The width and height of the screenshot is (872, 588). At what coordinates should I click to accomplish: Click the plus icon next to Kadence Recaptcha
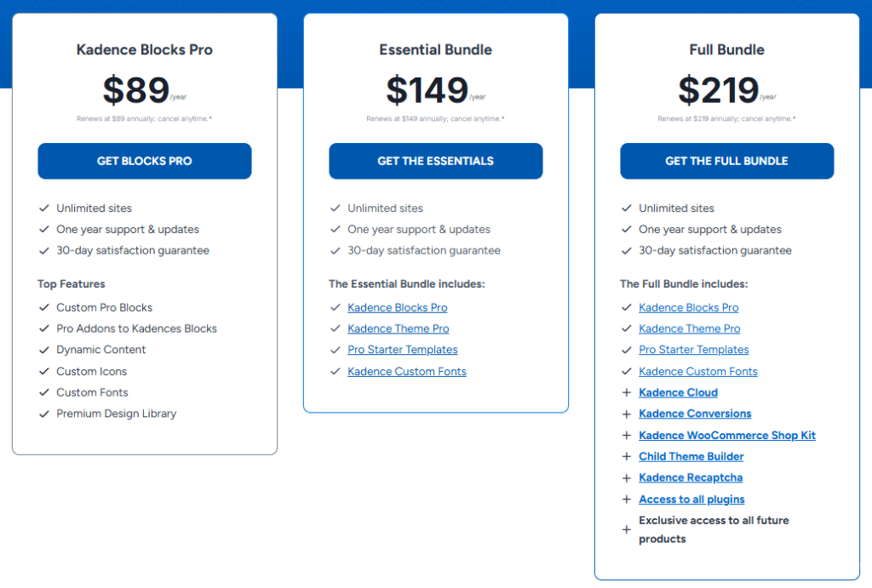627,478
